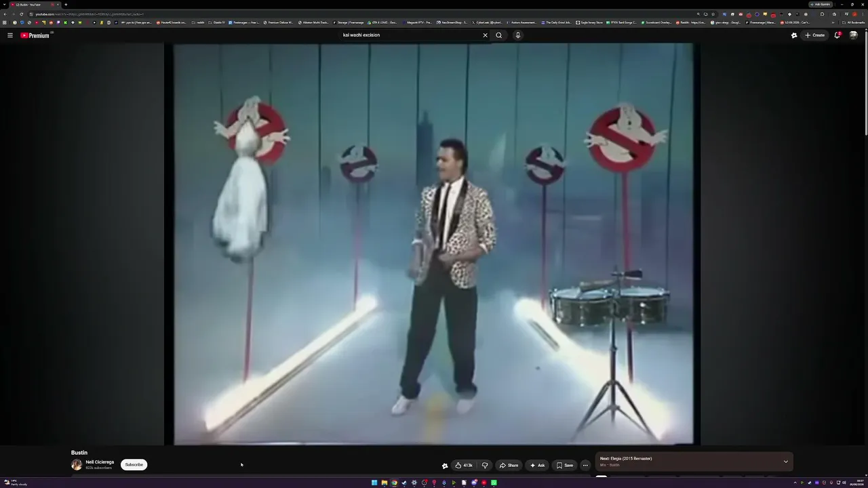The height and width of the screenshot is (488, 868).
Task: Reload the current page
Action: click(21, 14)
